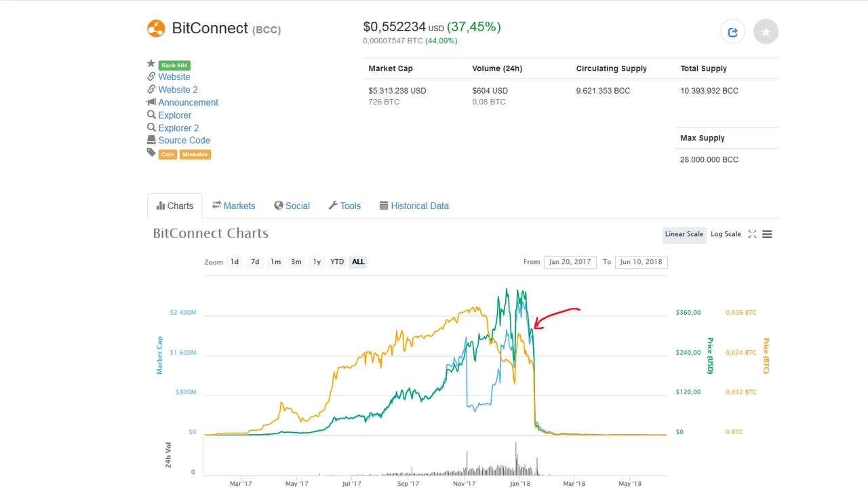Open the Explorer 2 link
Image resolution: width=868 pixels, height=502 pixels.
tap(179, 128)
